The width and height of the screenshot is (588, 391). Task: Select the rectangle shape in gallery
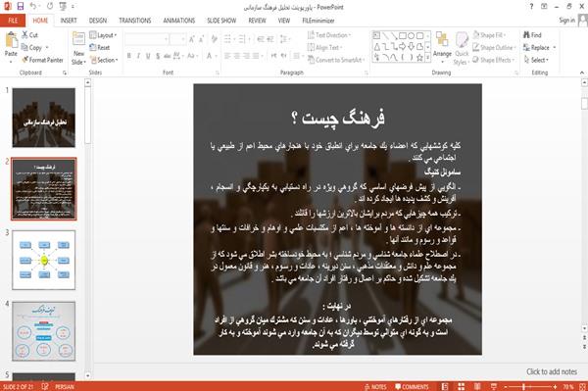[403, 35]
